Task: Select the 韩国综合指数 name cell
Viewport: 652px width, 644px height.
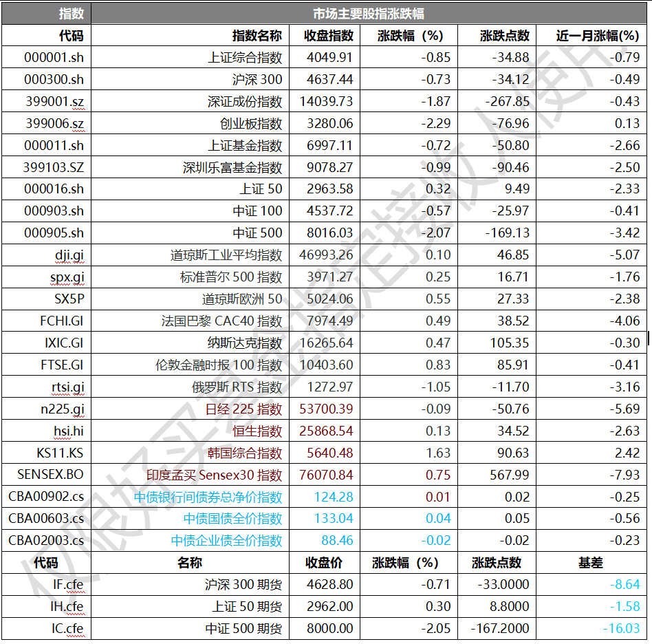Action: [245, 453]
